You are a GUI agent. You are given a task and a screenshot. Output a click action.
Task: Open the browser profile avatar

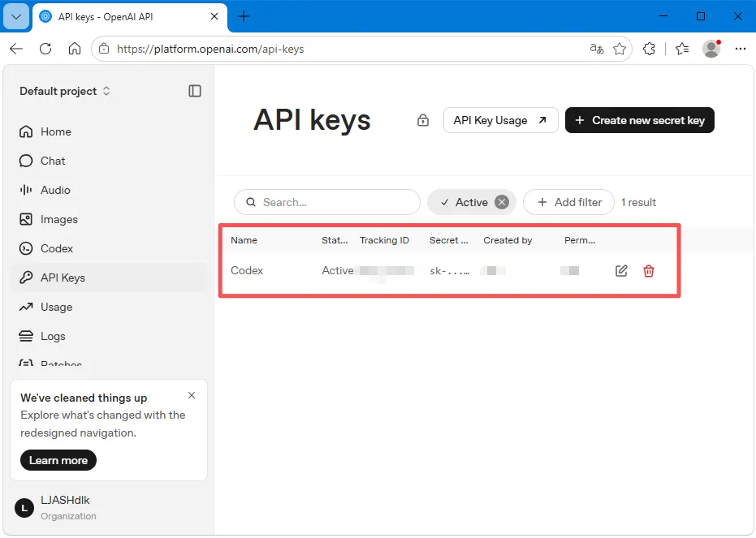(x=711, y=49)
